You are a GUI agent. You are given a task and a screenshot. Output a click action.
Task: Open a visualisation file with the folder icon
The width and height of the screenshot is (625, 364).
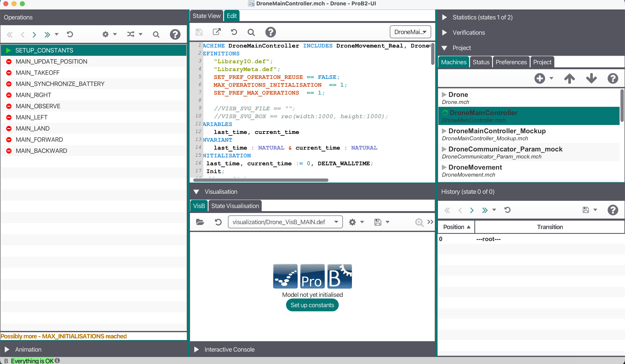tap(200, 222)
